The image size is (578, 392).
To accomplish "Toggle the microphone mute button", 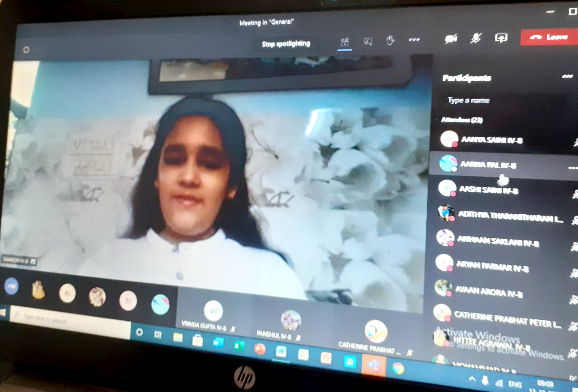I will pos(475,38).
